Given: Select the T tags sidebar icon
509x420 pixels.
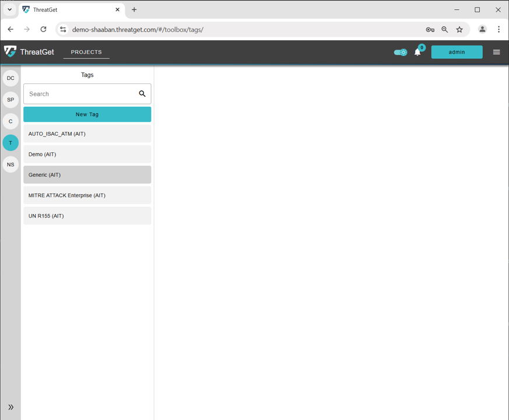Looking at the screenshot, I should [x=10, y=143].
